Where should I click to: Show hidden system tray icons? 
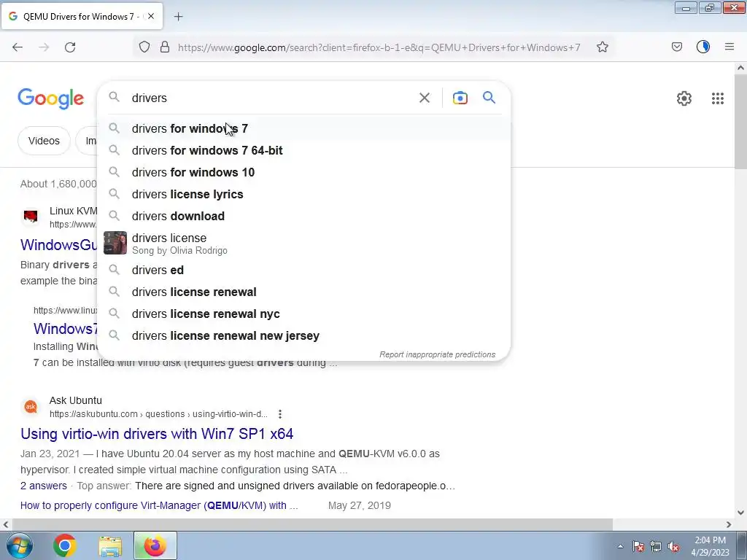point(620,546)
